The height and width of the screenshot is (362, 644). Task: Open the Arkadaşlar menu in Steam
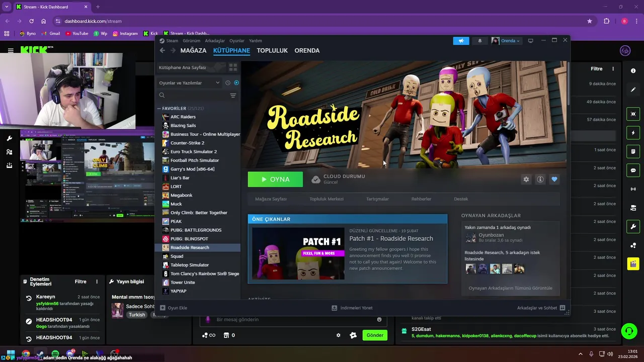pos(215,41)
